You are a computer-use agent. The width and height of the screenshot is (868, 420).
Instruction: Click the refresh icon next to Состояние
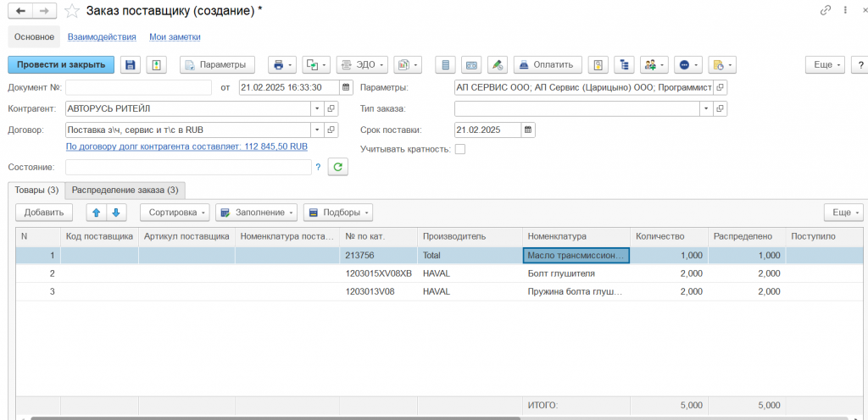pyautogui.click(x=338, y=168)
